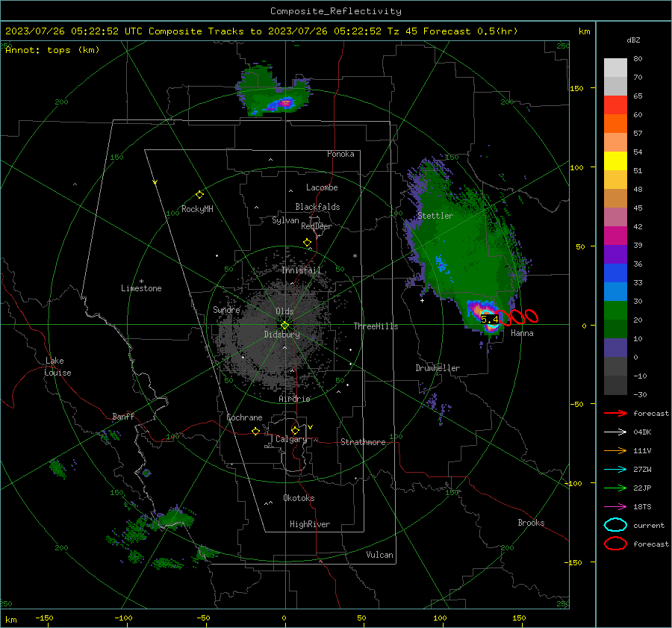
Task: Click the lightest grey swatch between 80 and 70
Action: pos(615,68)
